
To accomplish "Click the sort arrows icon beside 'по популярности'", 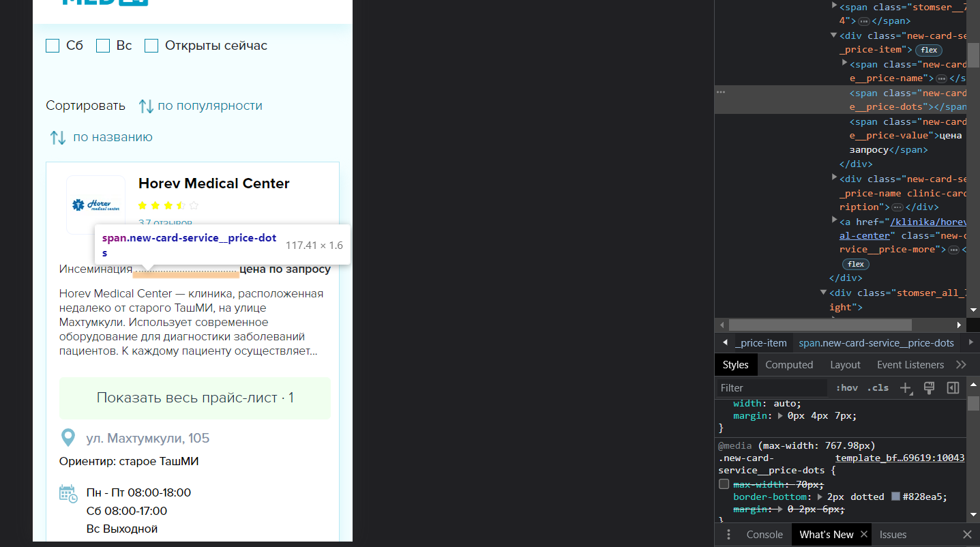I will tap(146, 106).
